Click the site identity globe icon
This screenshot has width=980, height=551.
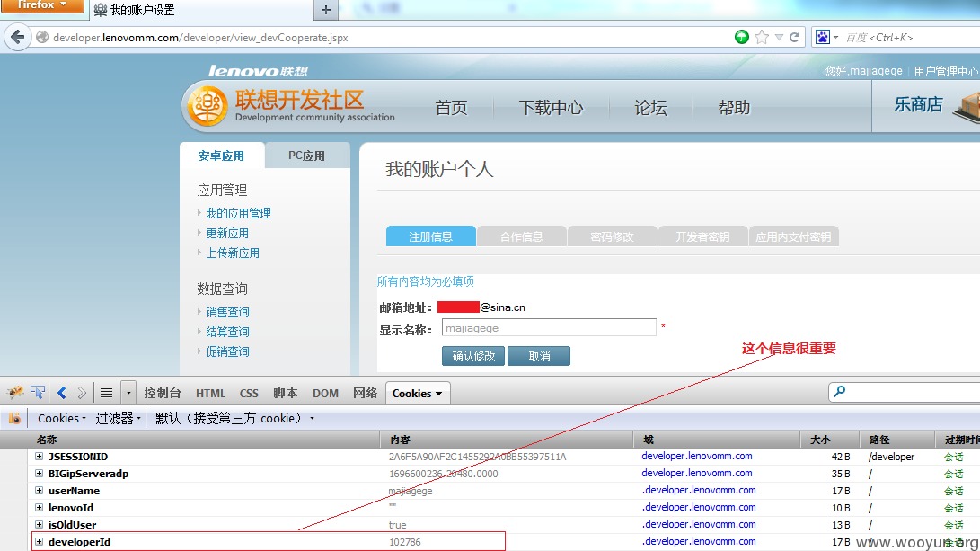pyautogui.click(x=42, y=37)
